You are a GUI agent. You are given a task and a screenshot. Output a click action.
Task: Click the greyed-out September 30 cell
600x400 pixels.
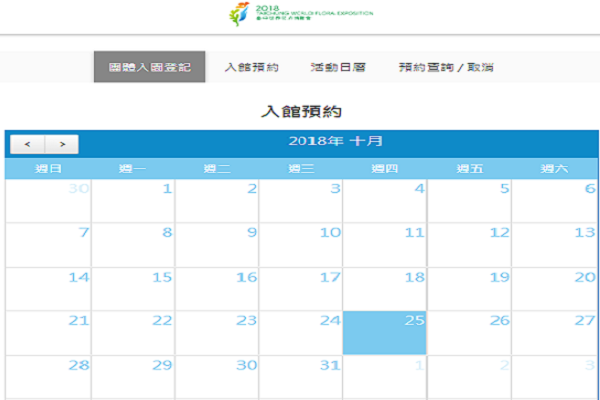pos(48,200)
